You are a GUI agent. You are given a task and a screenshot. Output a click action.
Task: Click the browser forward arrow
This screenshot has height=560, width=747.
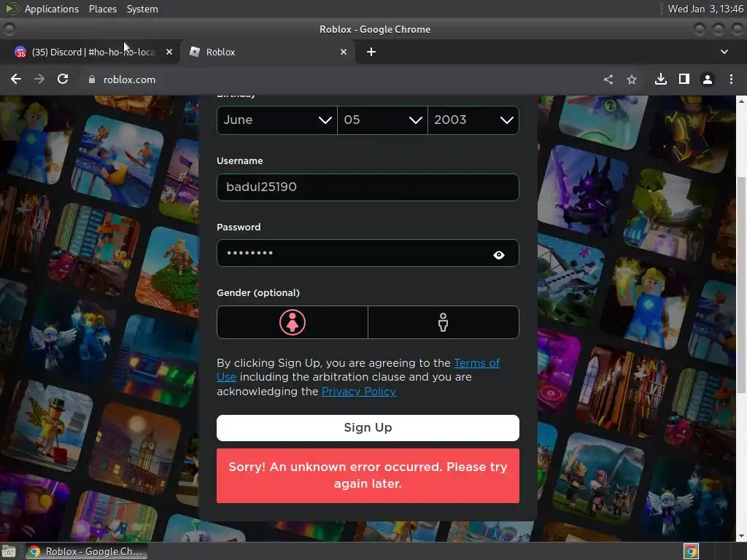tap(39, 79)
